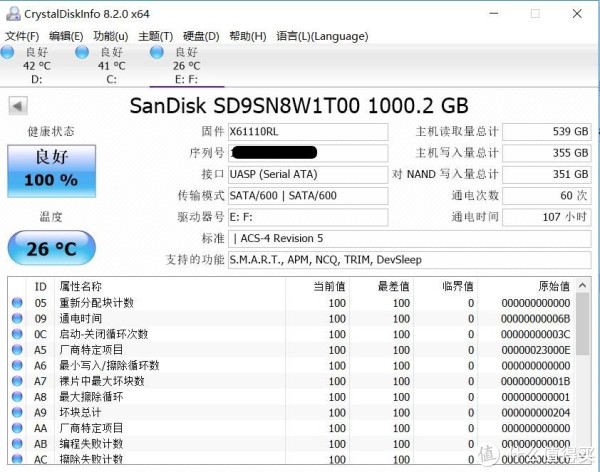Click blue status icon for disk D:
Screen dimensions: 600x472
tap(7, 52)
